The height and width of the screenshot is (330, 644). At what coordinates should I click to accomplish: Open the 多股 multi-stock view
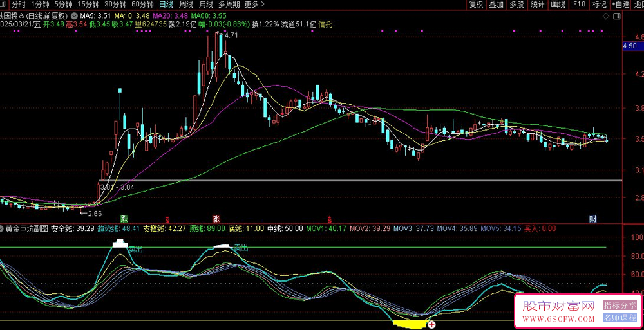[516, 5]
